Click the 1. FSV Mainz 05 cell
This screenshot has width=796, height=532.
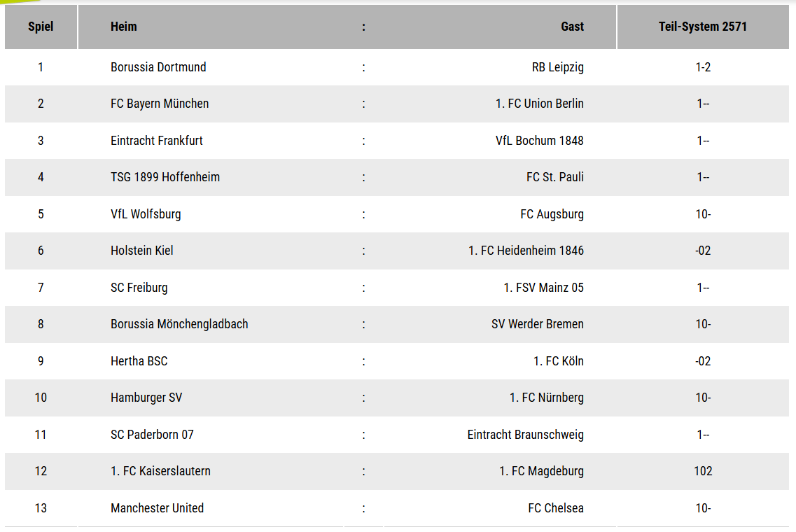click(543, 288)
